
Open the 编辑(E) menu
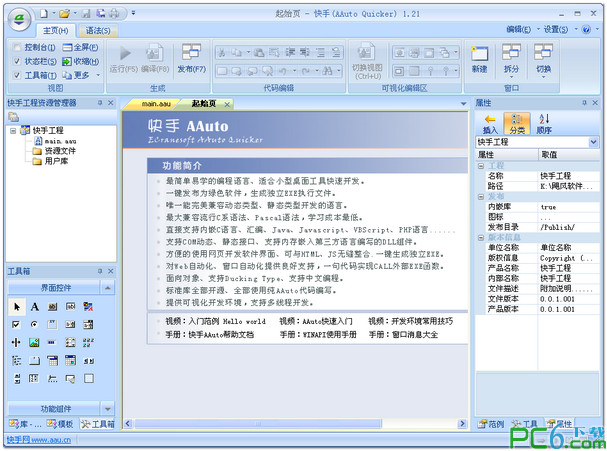(x=519, y=29)
